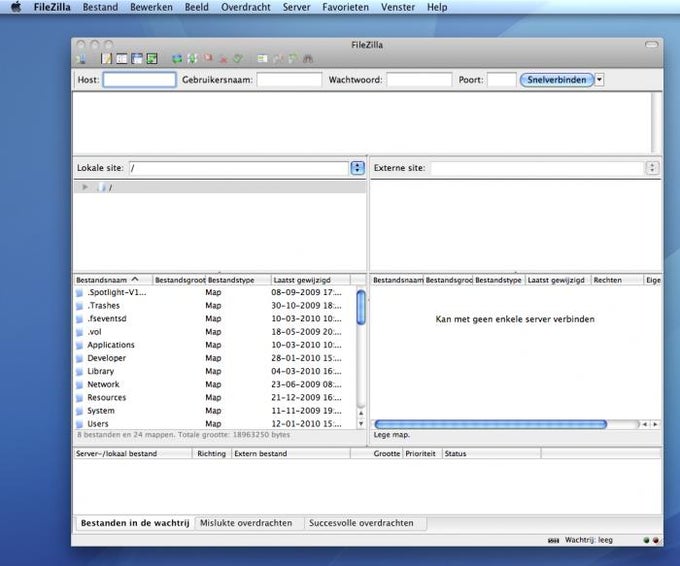Open the directory listing filters icon
Screen dimensions: 680x566
pos(262,59)
